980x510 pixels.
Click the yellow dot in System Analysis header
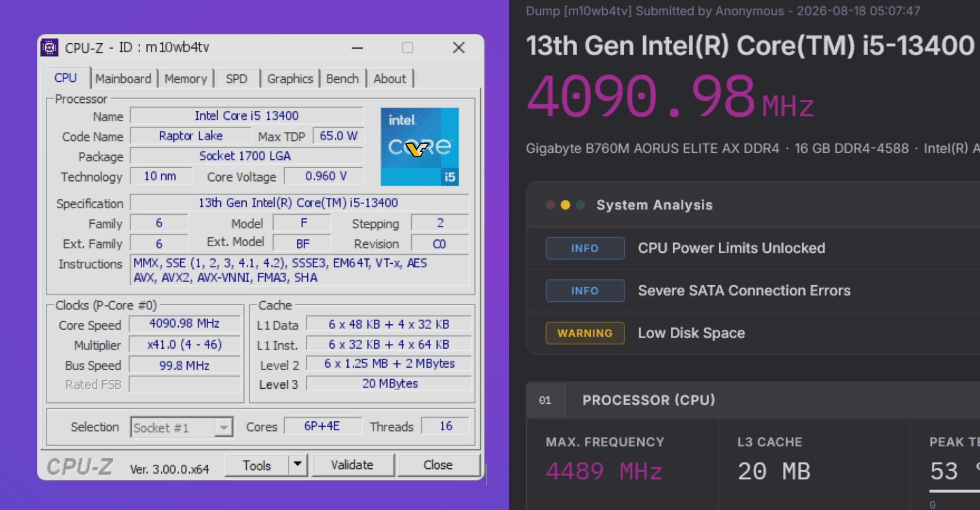tap(565, 205)
